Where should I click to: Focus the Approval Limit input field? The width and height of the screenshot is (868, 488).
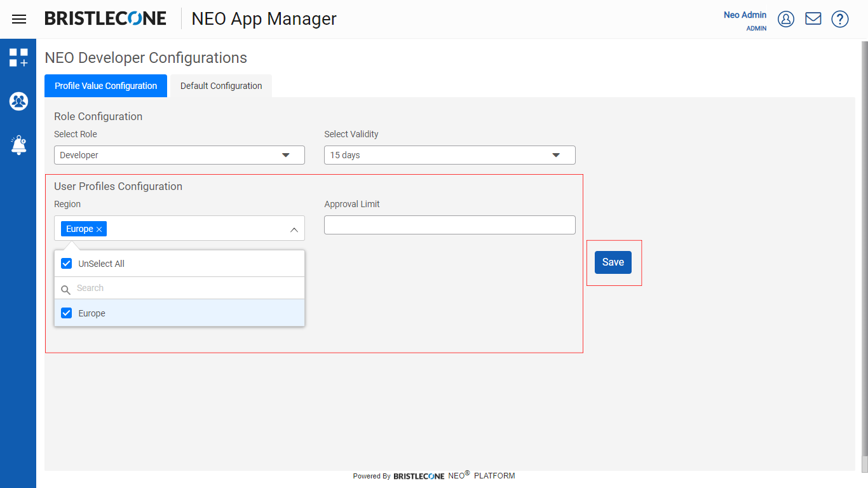[449, 225]
